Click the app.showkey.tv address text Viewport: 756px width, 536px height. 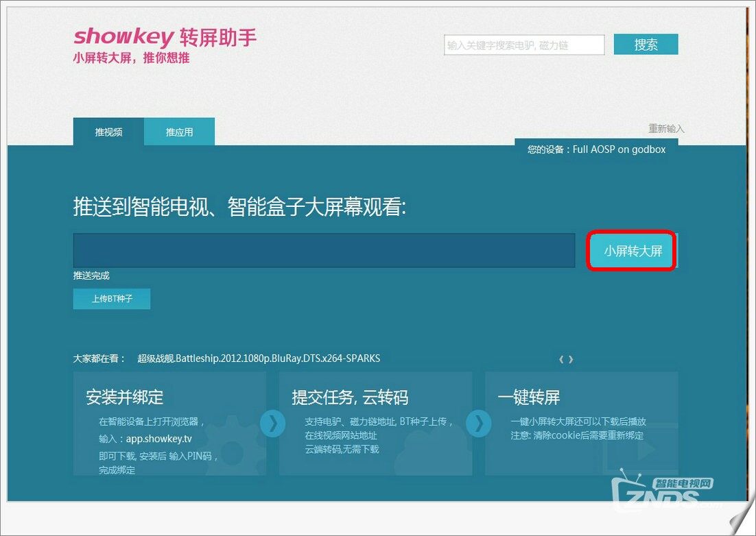[x=159, y=439]
